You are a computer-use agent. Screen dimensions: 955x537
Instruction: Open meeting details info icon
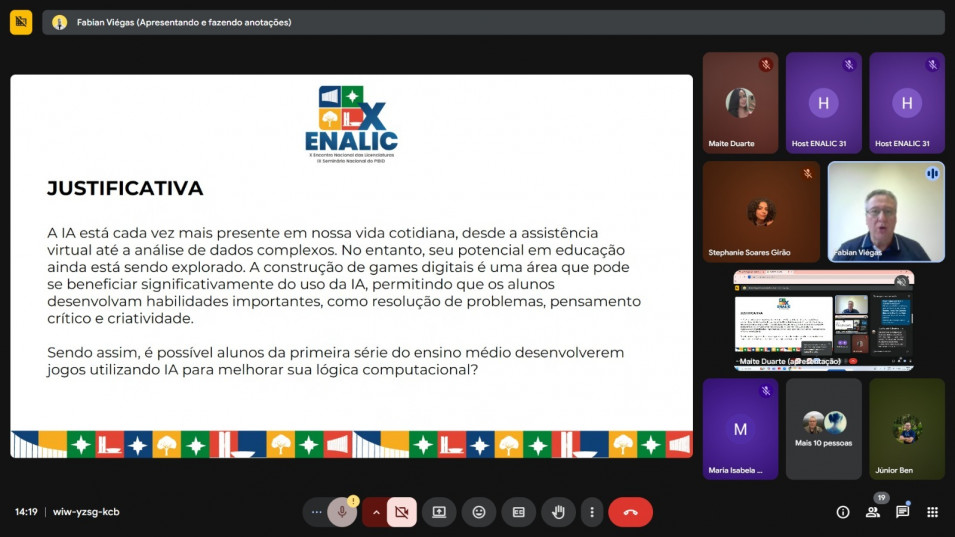(843, 512)
